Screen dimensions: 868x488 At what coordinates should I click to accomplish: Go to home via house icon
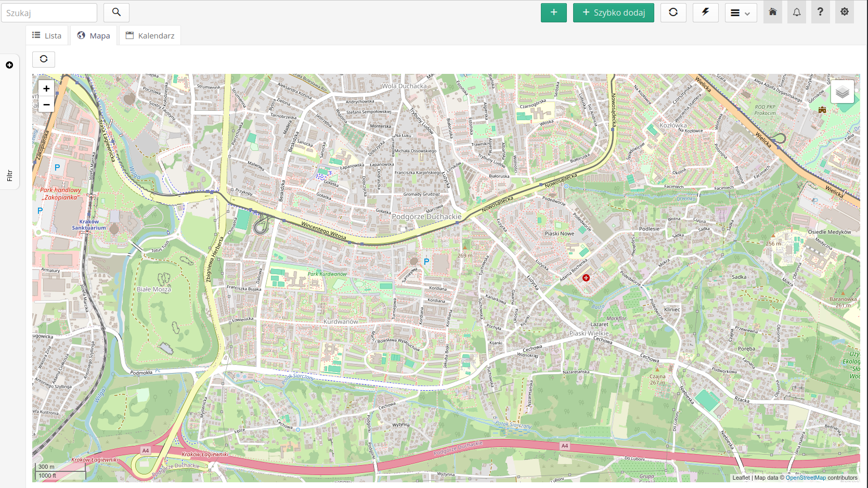(773, 12)
